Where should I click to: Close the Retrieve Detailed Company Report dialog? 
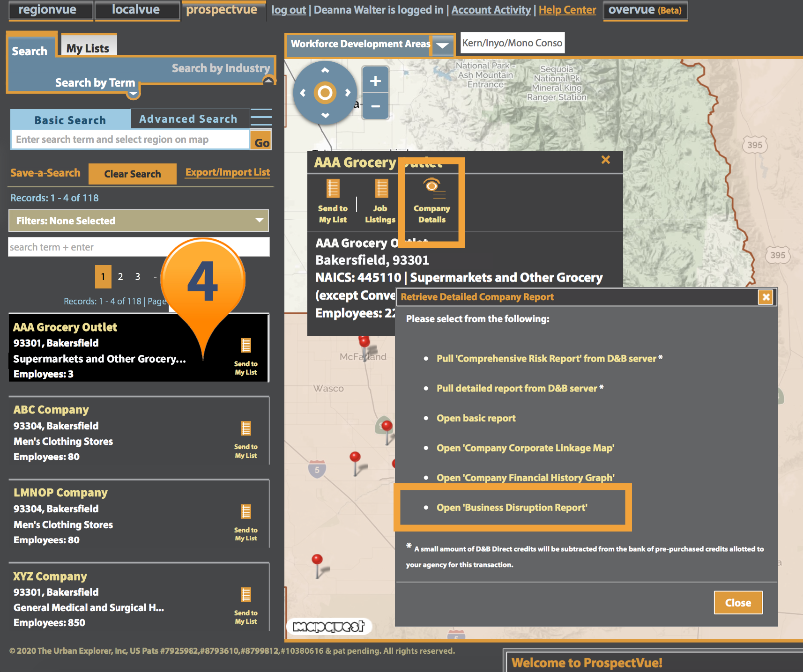pos(766,297)
